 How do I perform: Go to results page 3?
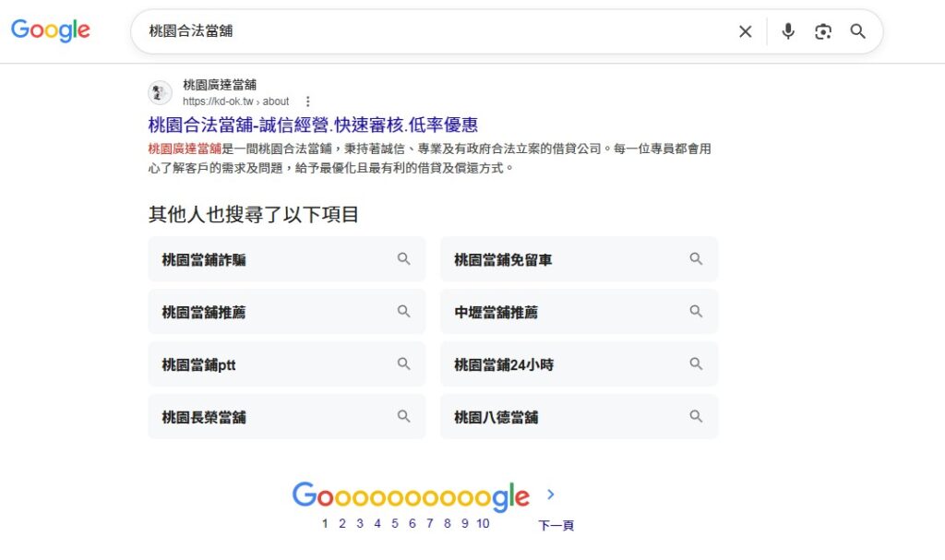click(x=360, y=523)
